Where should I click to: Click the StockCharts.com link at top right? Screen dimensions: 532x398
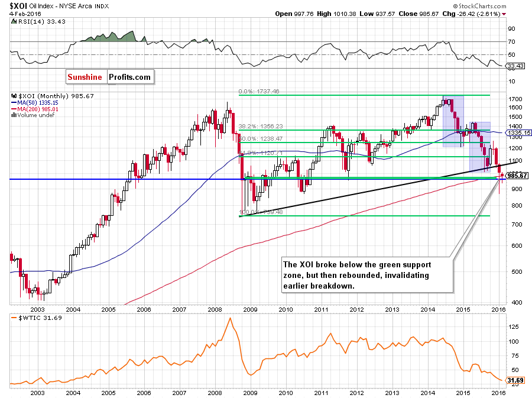tap(479, 6)
